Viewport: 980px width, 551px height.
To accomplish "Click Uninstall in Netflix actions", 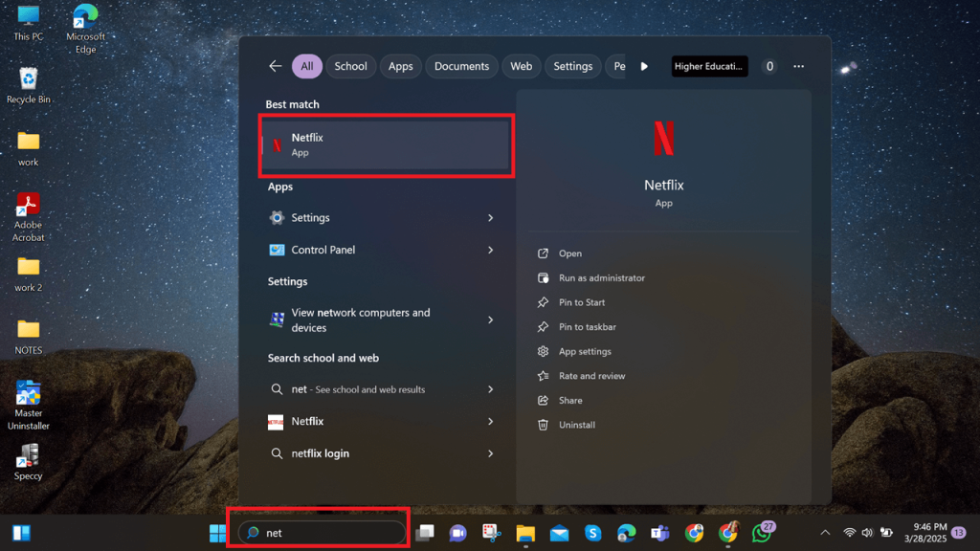I will click(576, 425).
